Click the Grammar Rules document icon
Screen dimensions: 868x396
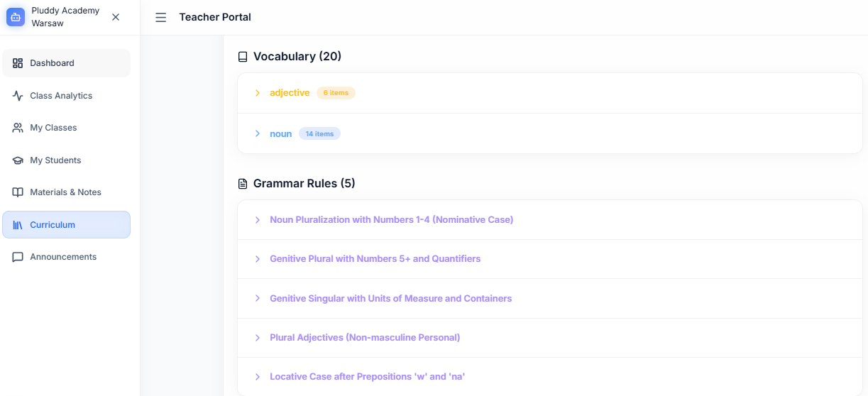click(243, 184)
